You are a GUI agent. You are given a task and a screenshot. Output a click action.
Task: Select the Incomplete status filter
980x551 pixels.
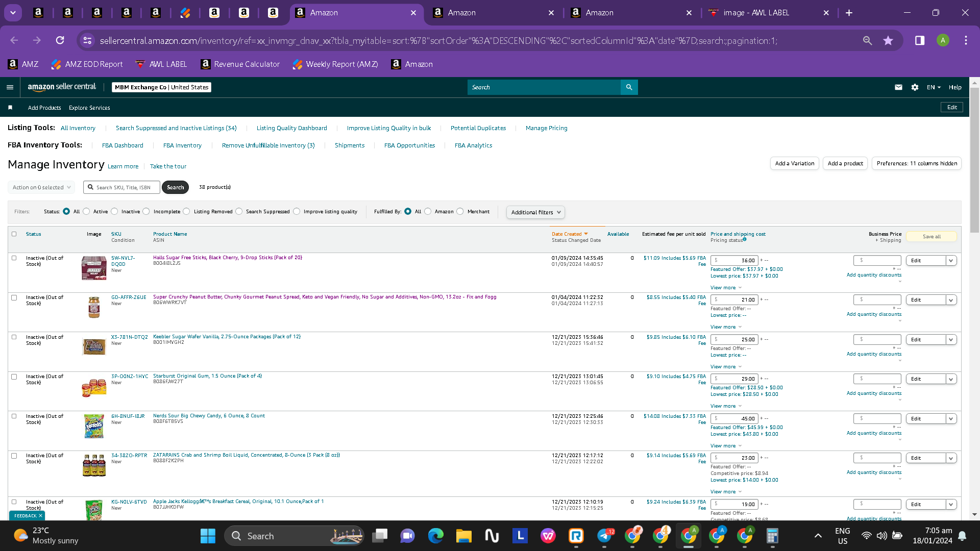(x=146, y=211)
